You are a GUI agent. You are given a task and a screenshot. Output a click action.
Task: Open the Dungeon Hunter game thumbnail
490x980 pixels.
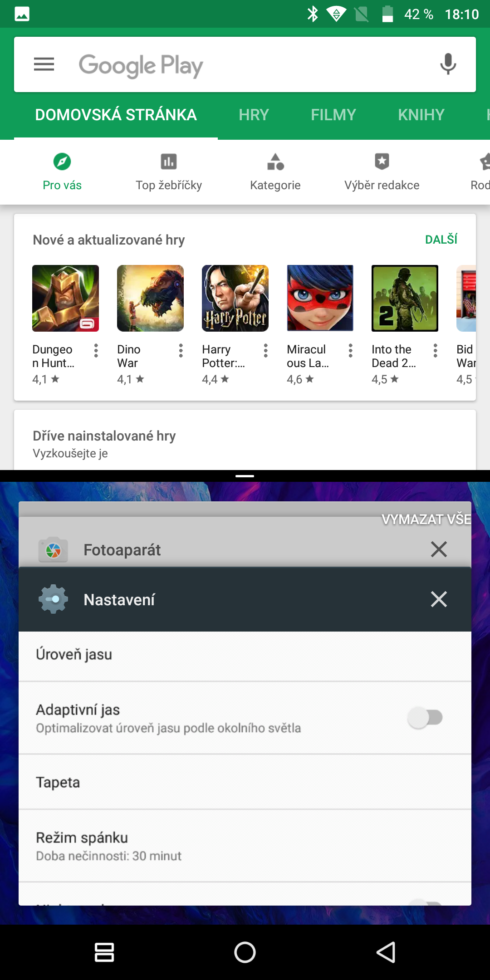[65, 298]
